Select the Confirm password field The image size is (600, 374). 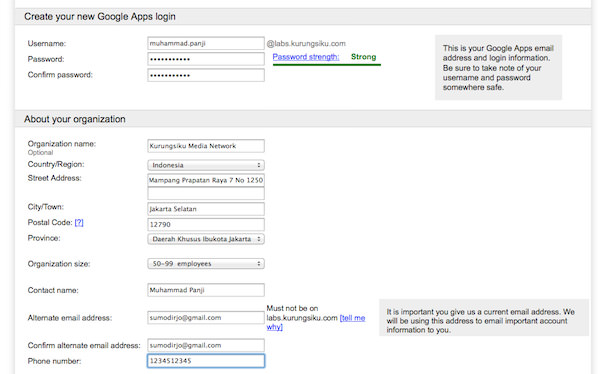(x=206, y=75)
